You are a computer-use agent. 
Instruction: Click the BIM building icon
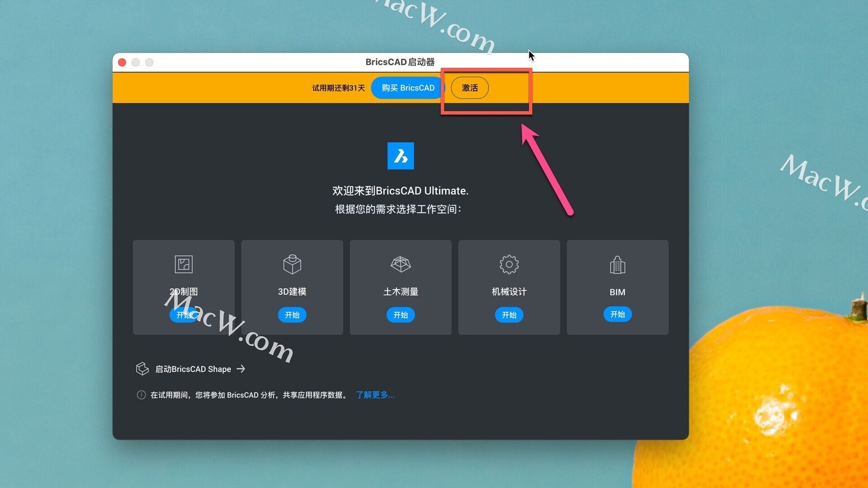618,264
